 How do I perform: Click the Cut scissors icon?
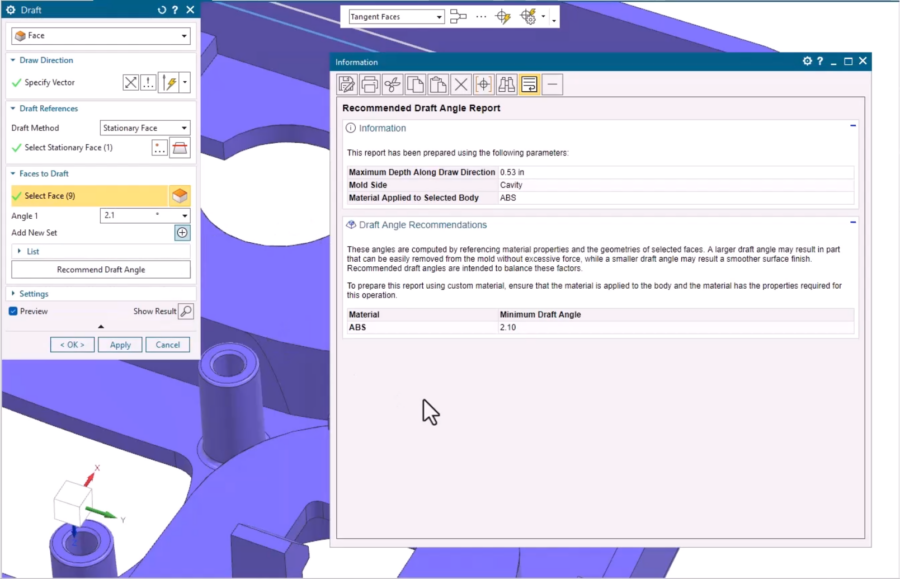[393, 84]
